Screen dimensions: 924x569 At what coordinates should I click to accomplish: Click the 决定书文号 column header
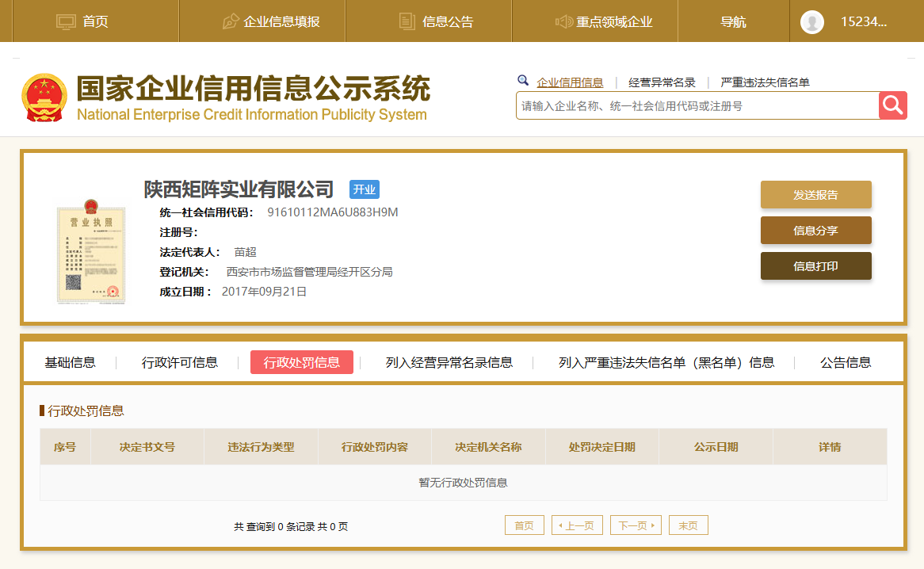147,447
